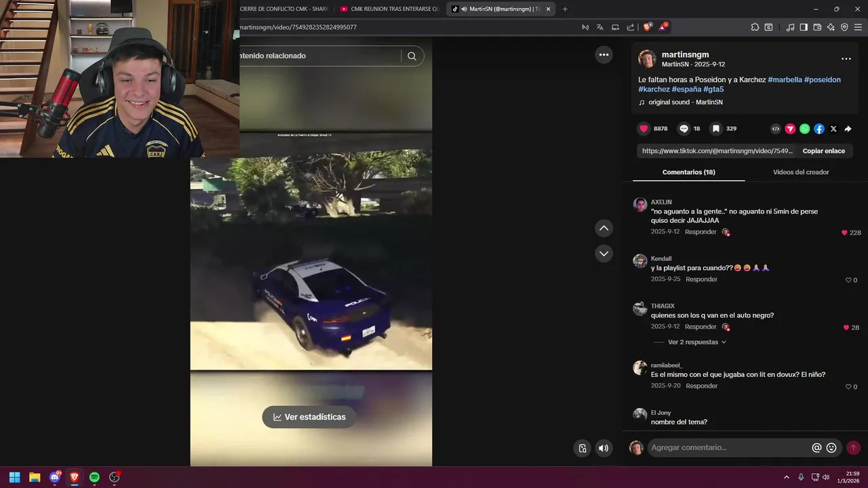Click Ver estadísticas button

click(x=309, y=417)
